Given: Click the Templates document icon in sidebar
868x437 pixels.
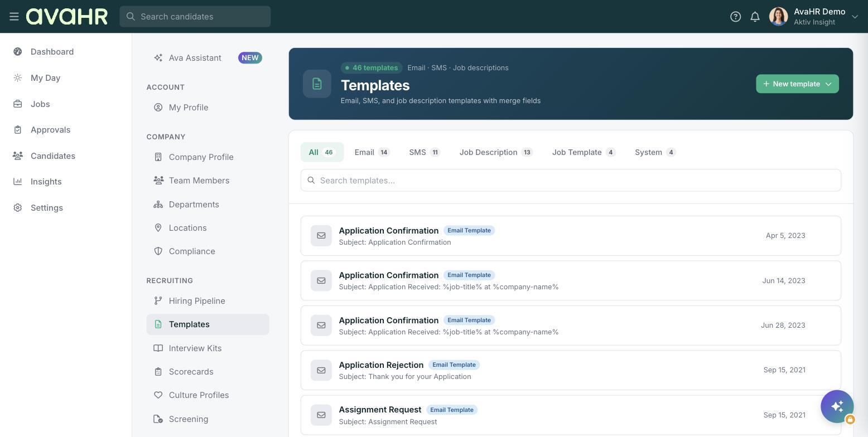Looking at the screenshot, I should [x=158, y=324].
